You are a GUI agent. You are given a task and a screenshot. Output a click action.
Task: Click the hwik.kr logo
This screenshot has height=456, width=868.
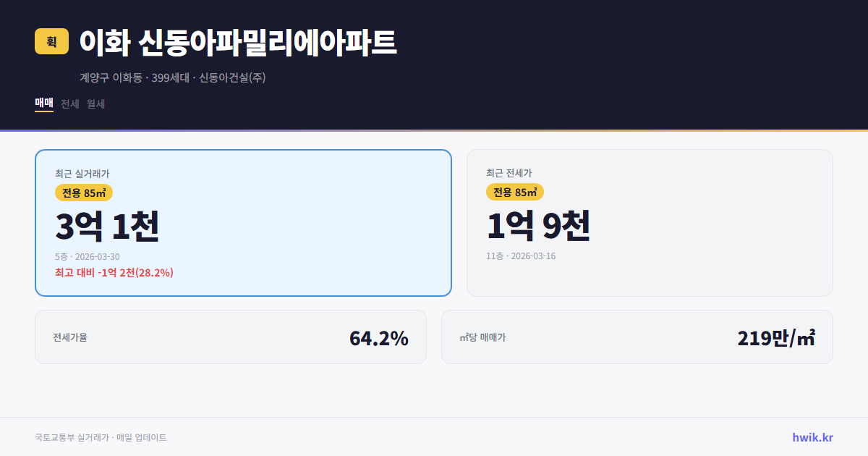tap(812, 436)
